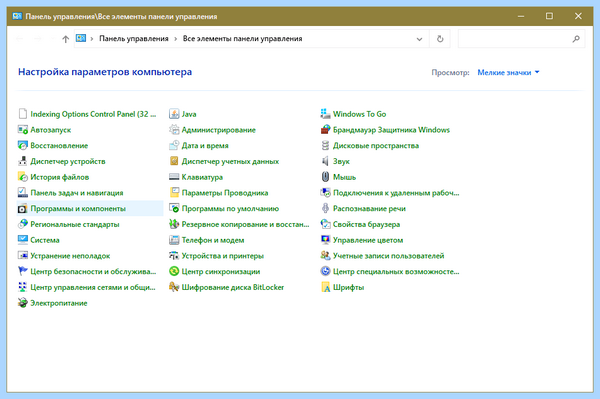Click the Центр синхронизации green icon

coord(174,271)
